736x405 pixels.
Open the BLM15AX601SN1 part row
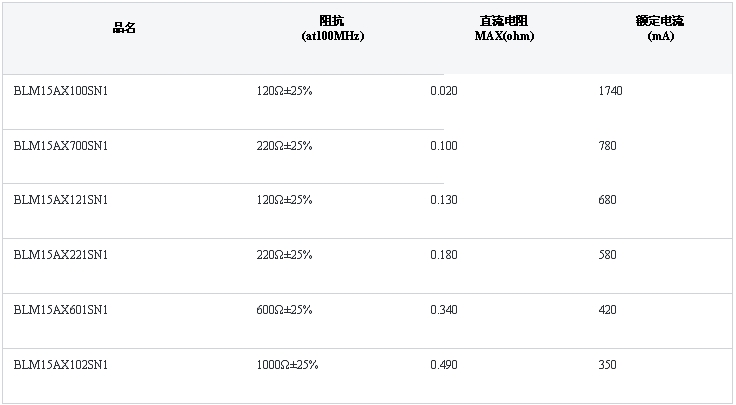pos(61,310)
